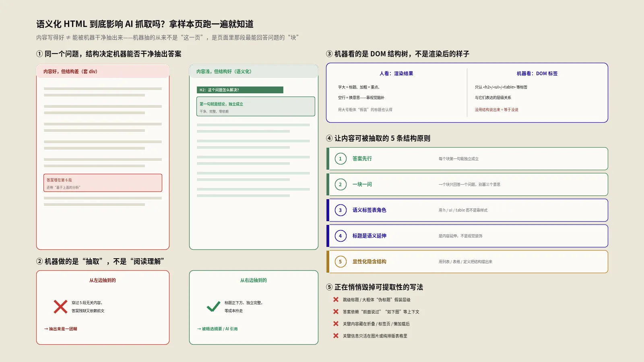
Task: Click the line 只认 <h2>/<ul>/<table> 等标签
Action: tap(501, 87)
